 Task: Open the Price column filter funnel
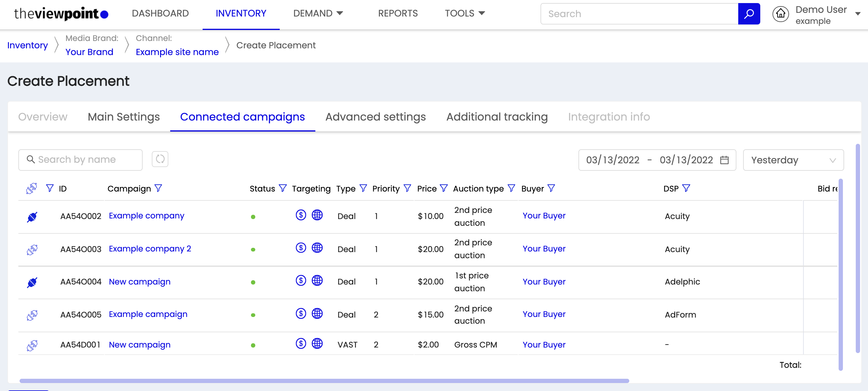[x=444, y=188]
